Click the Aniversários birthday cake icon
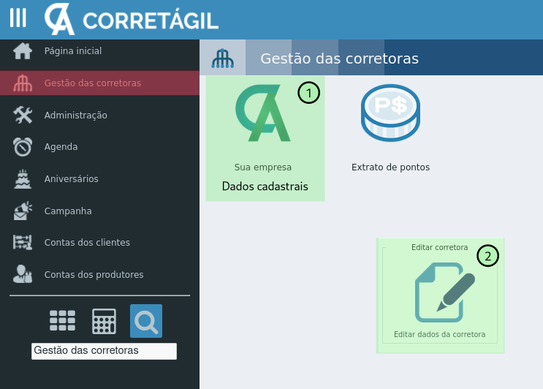The height and width of the screenshot is (389, 543). [x=23, y=179]
